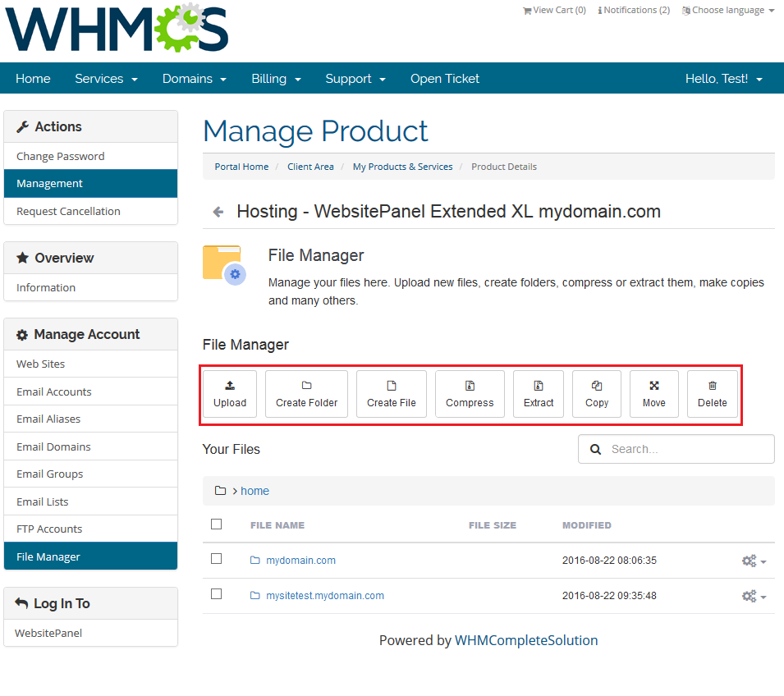
Task: Open Email Groups in the sidebar
Action: tap(90, 474)
